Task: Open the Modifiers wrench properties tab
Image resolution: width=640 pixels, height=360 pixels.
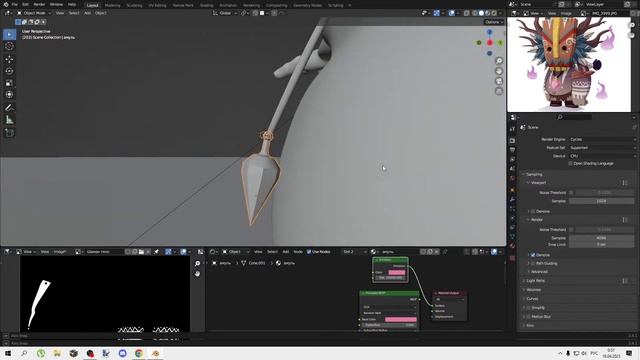Action: 512,199
